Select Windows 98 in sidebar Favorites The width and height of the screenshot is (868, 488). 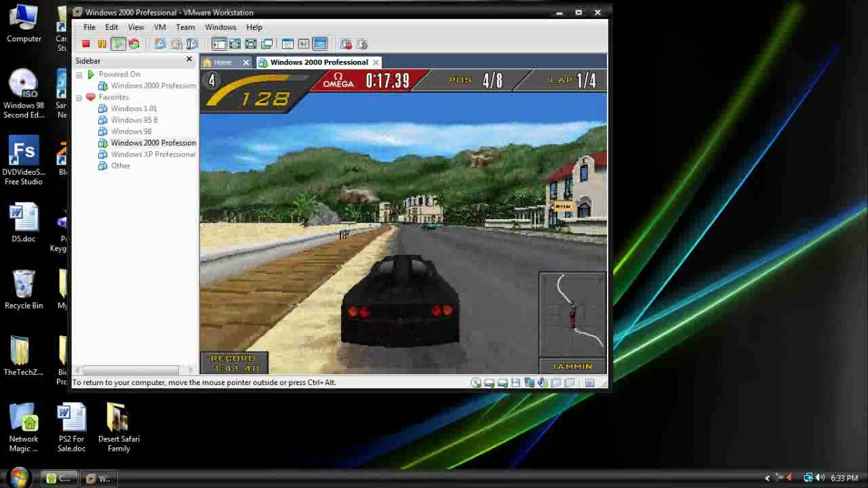click(131, 131)
